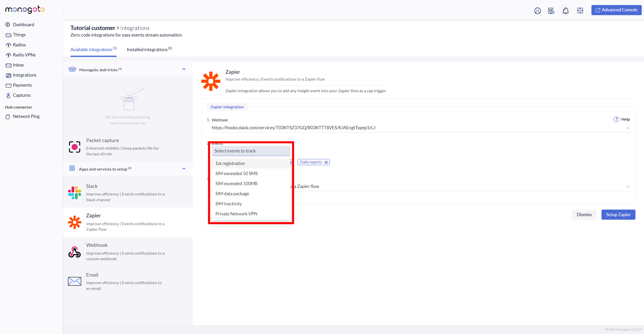The image size is (644, 334).
Task: Collapse Apps and services to setup
Action: 184,169
